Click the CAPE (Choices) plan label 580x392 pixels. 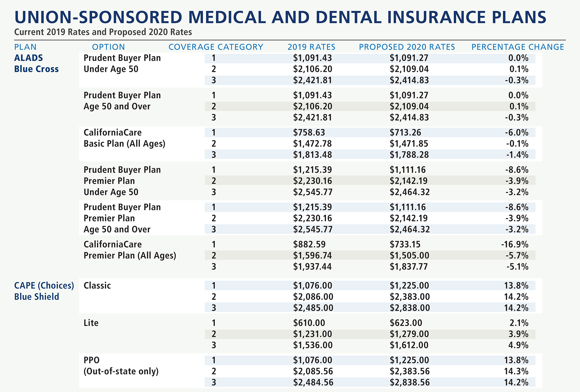(x=44, y=286)
